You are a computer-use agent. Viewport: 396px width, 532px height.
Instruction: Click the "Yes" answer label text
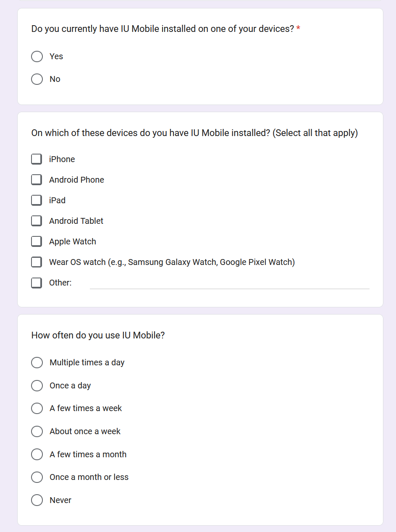click(x=56, y=56)
